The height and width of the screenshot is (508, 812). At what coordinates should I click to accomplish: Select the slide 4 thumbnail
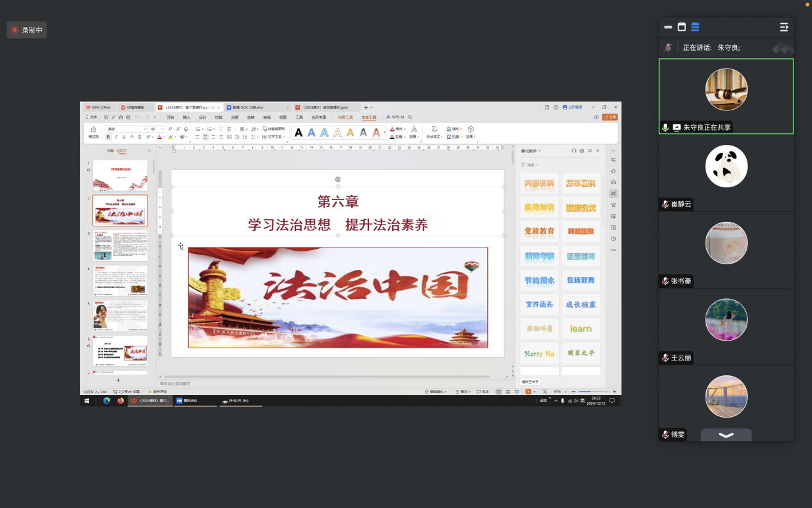pyautogui.click(x=120, y=280)
